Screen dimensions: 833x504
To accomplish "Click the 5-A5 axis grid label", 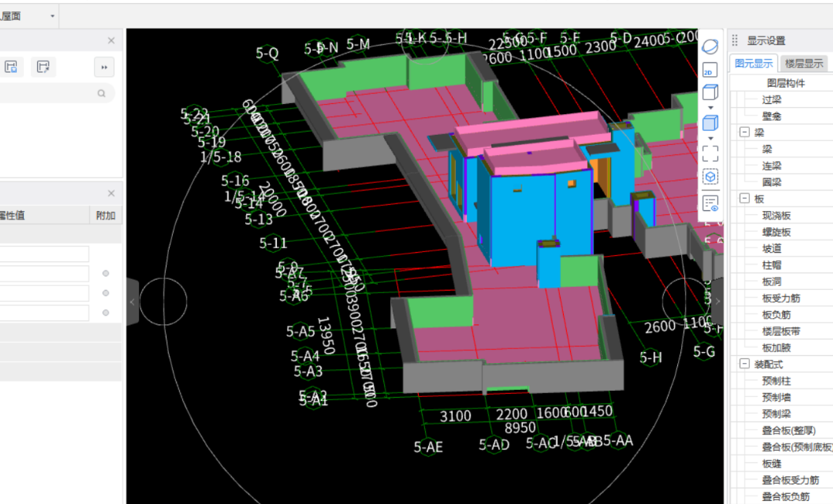I will tap(300, 331).
